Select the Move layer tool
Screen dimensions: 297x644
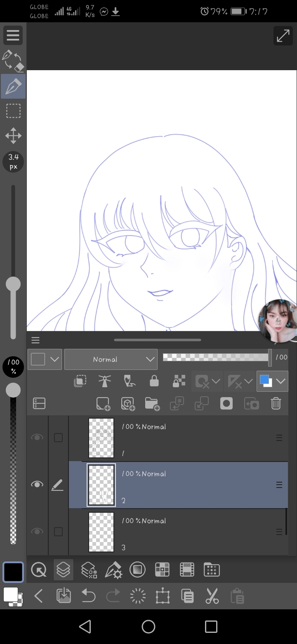coord(13,136)
